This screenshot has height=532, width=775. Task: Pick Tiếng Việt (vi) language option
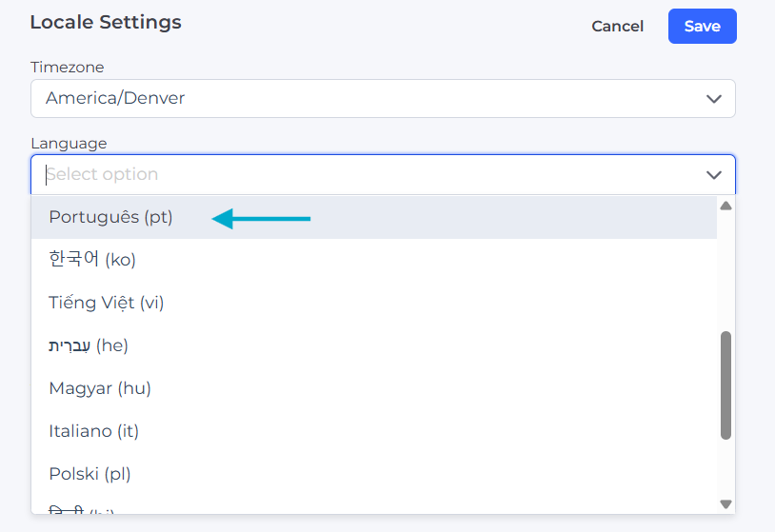pyautogui.click(x=106, y=303)
